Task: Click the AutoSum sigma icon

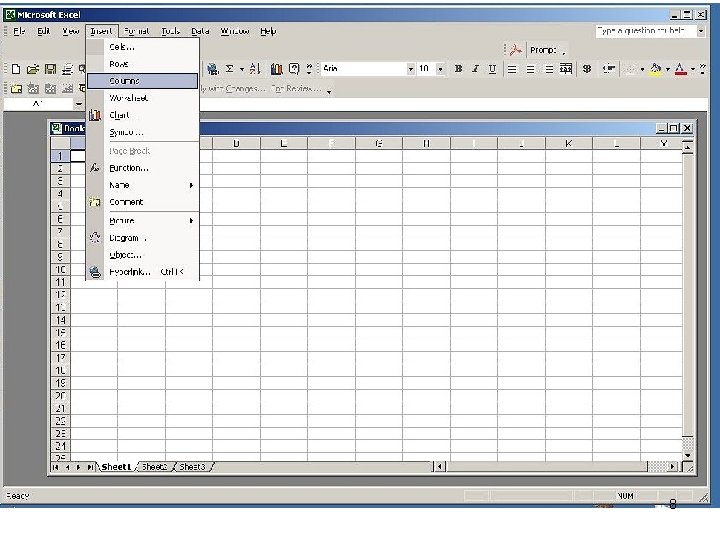Action: [230, 69]
